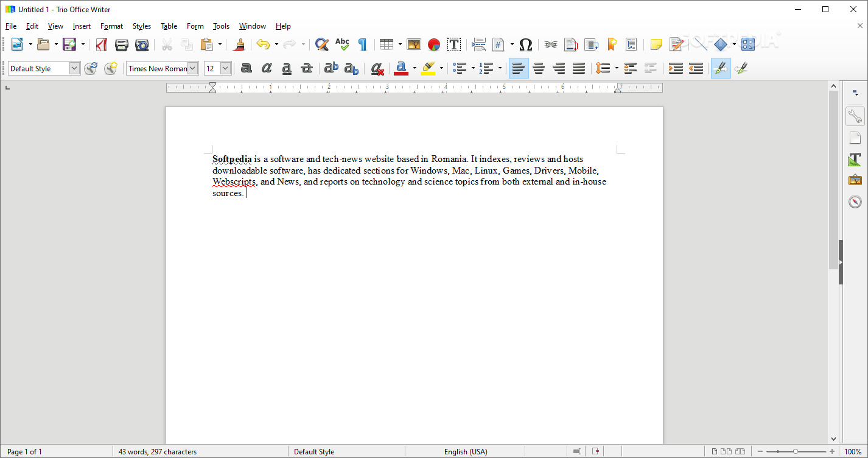Align paragraph right
This screenshot has width=868, height=458.
[559, 68]
